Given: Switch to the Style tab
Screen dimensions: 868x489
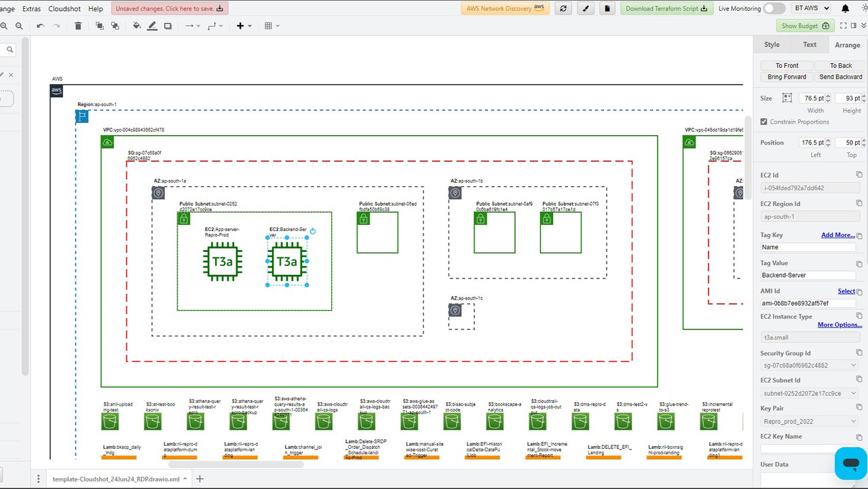Looking at the screenshot, I should [x=772, y=45].
